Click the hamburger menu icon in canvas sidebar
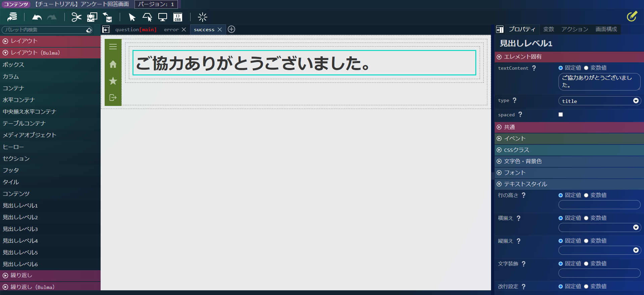The height and width of the screenshot is (295, 644). pos(113,47)
